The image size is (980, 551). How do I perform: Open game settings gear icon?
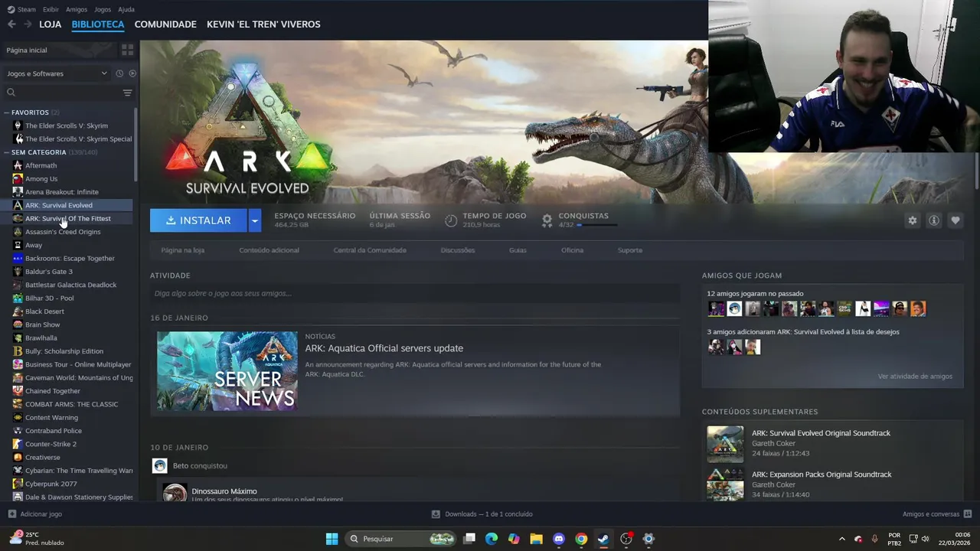click(912, 220)
